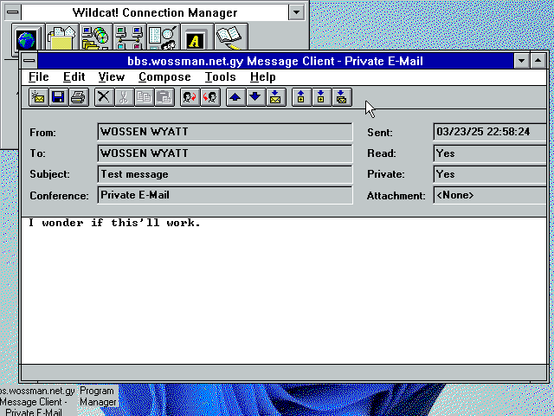Click the From field showing WOSSEN WYATT
Screen dimensions: 554x416
(225, 132)
